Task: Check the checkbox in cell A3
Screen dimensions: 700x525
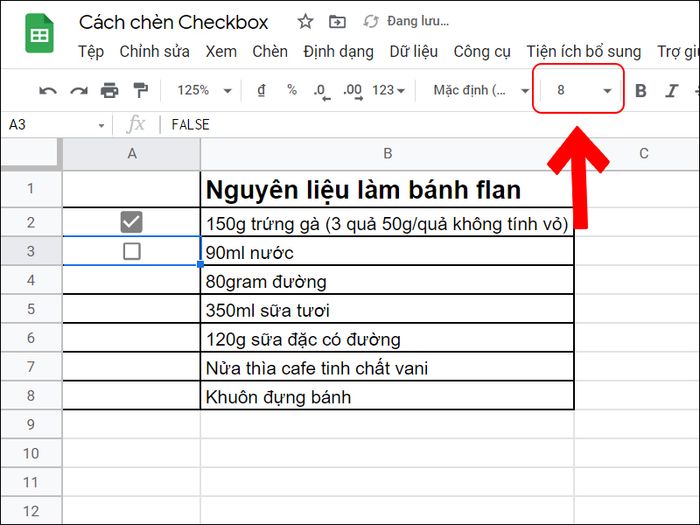Action: (132, 251)
